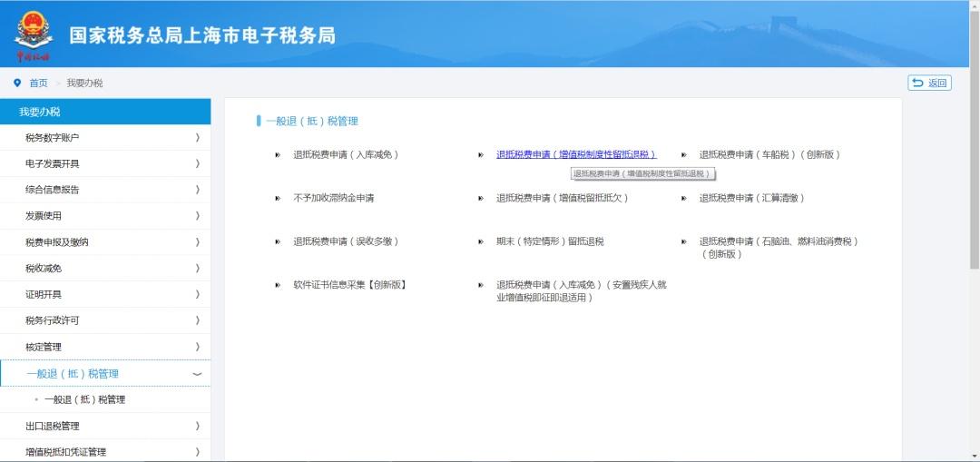Click the bullet arrow before 退抵税费申请（入库减免）
This screenshot has width=980, height=462.
(278, 154)
